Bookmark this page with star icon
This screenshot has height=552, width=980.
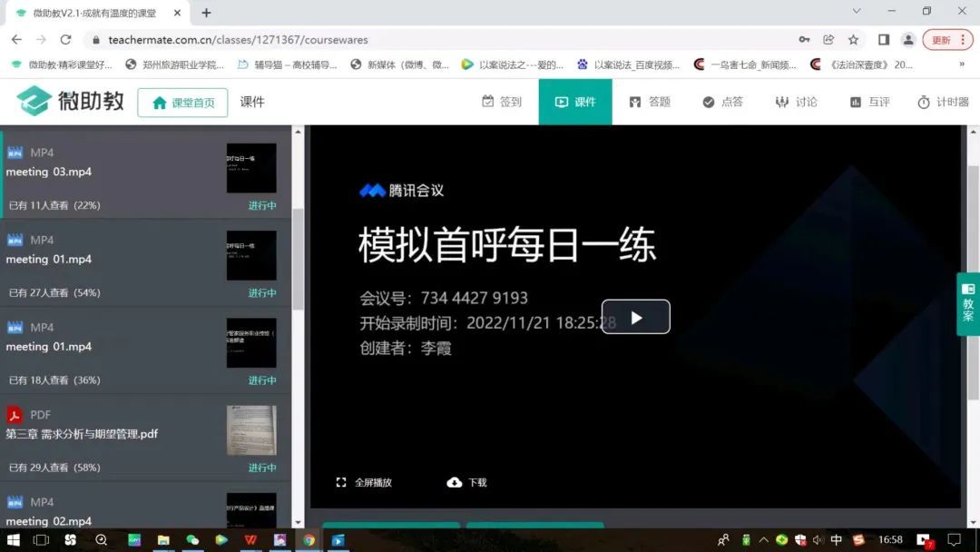pos(853,39)
